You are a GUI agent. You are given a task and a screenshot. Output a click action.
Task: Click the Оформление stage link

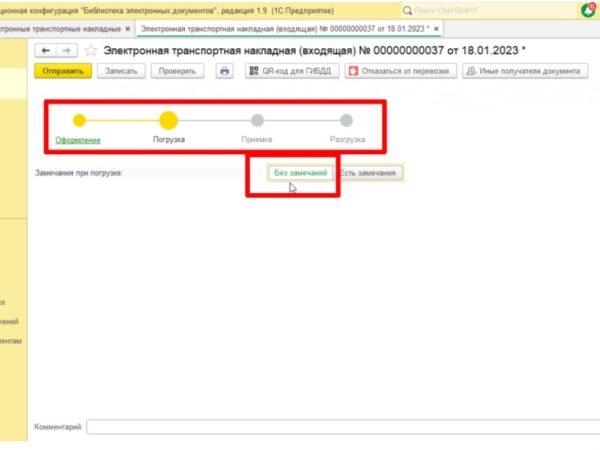click(78, 140)
